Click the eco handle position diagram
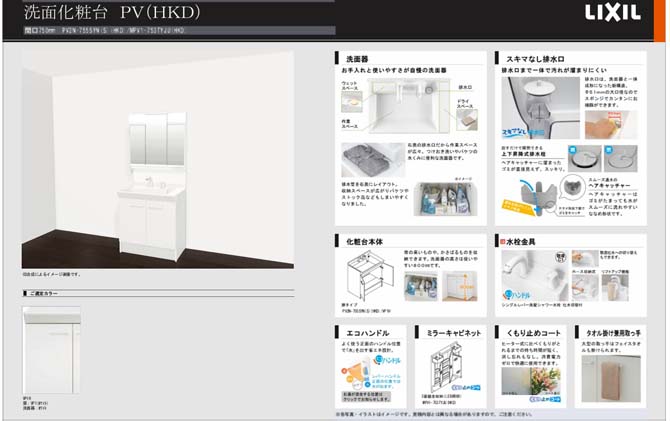 coord(356,374)
